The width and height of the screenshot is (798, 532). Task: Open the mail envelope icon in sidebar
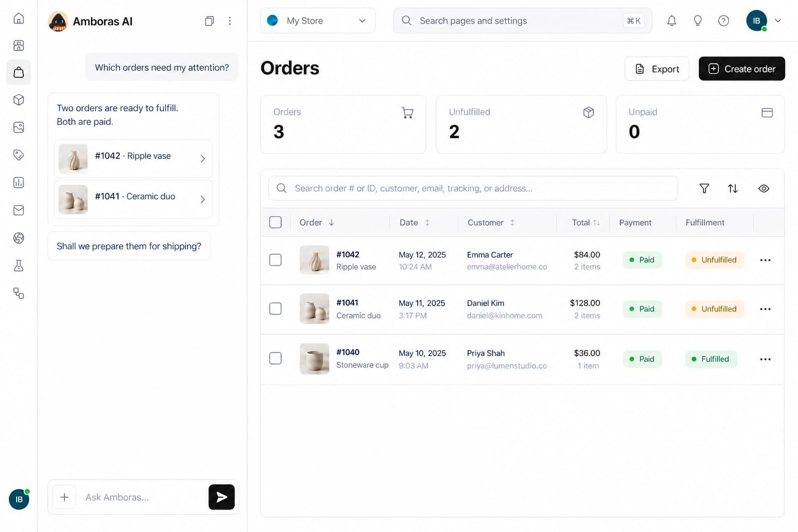(x=19, y=210)
